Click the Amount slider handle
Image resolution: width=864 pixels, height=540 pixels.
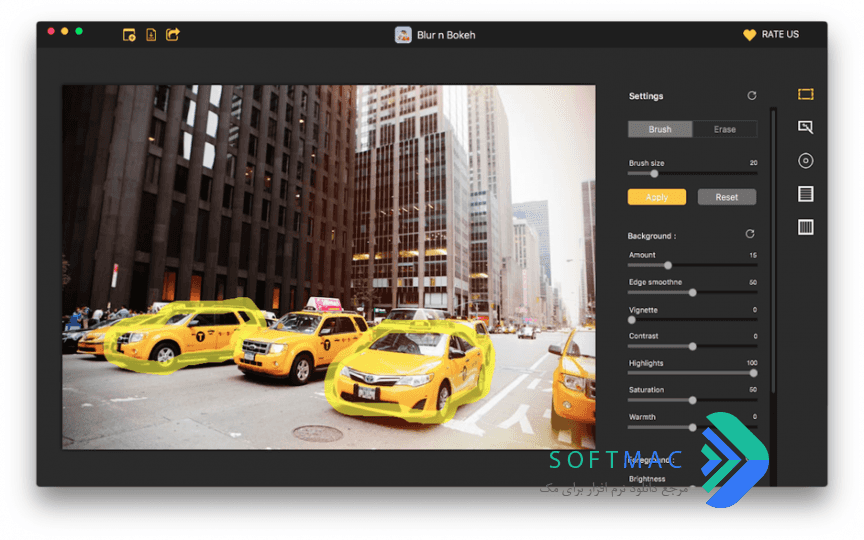[668, 266]
